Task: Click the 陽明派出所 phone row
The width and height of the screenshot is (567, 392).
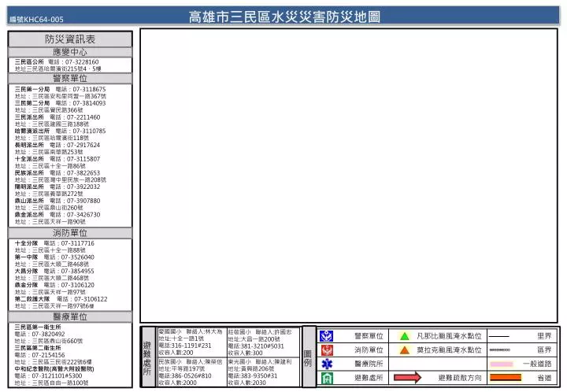Action: click(x=57, y=187)
